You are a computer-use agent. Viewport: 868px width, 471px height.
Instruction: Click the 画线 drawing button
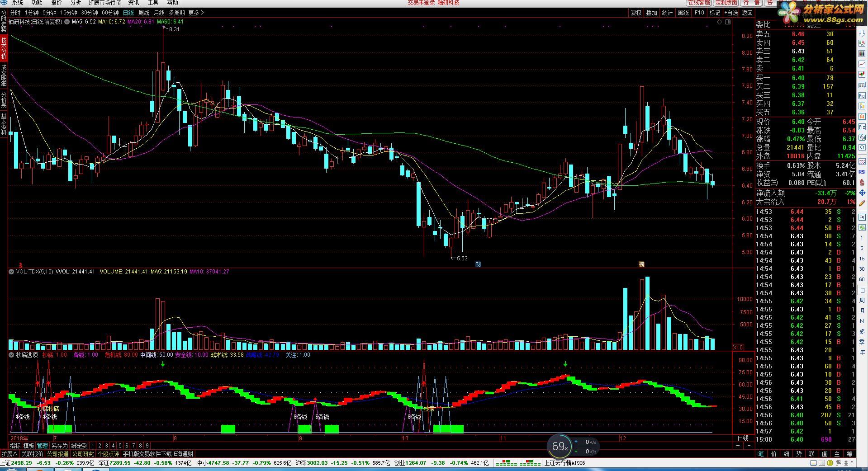pos(683,13)
